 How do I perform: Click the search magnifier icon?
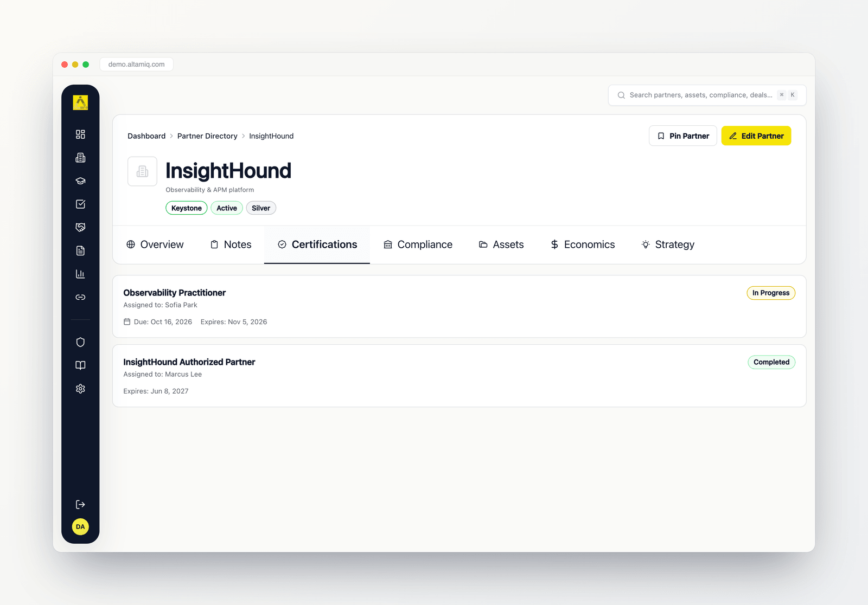click(x=621, y=95)
